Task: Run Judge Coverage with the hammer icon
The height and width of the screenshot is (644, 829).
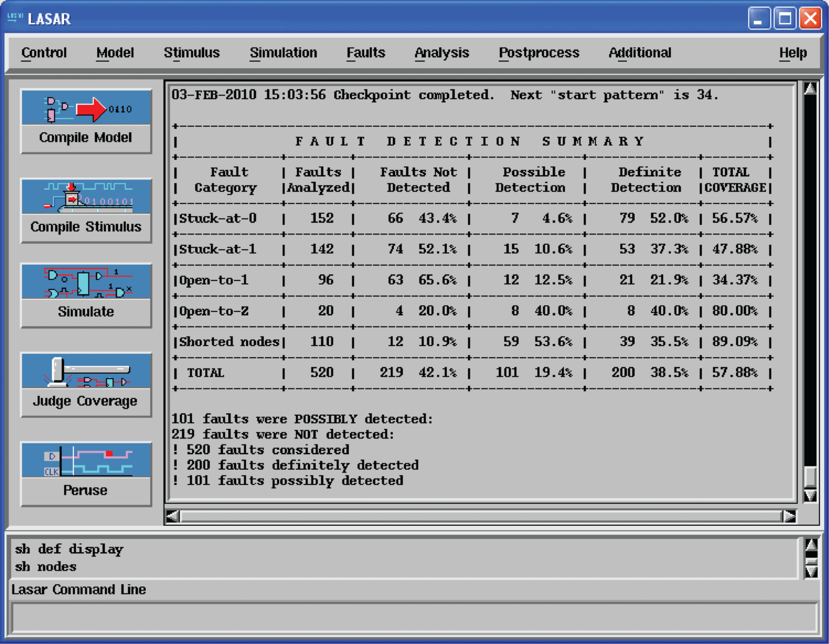Action: click(x=86, y=372)
